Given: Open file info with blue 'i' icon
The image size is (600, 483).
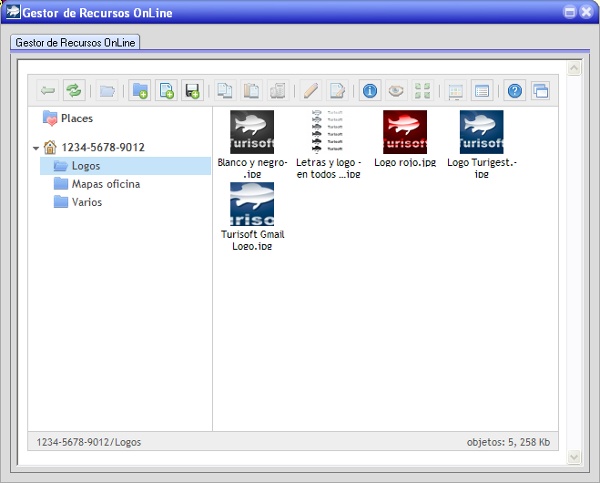Looking at the screenshot, I should tap(370, 91).
